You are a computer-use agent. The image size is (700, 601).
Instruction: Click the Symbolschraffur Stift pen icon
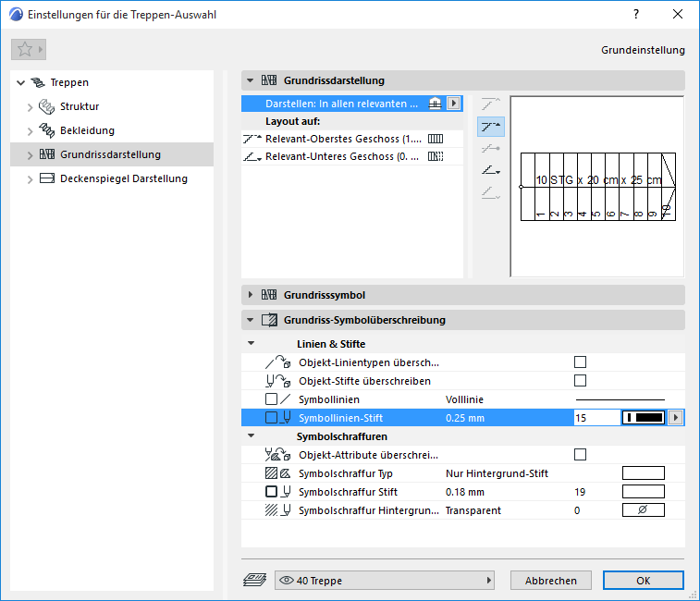277,492
